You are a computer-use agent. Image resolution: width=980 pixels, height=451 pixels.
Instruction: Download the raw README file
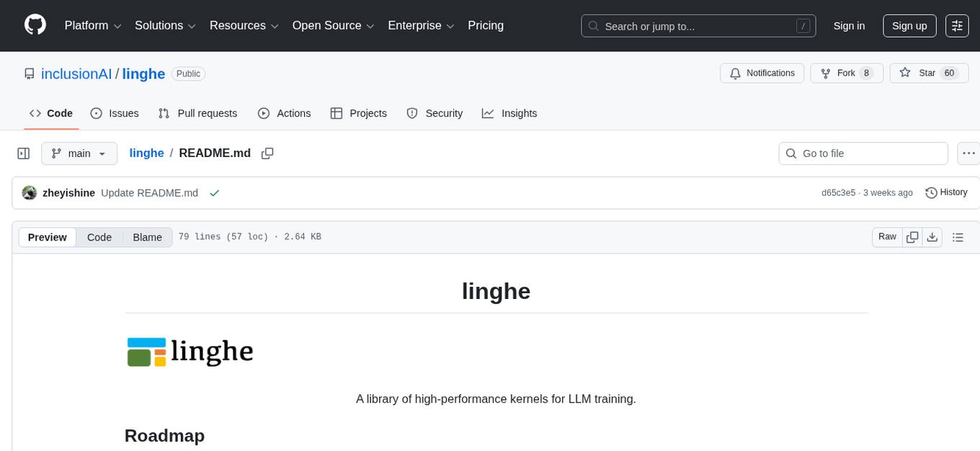point(932,236)
